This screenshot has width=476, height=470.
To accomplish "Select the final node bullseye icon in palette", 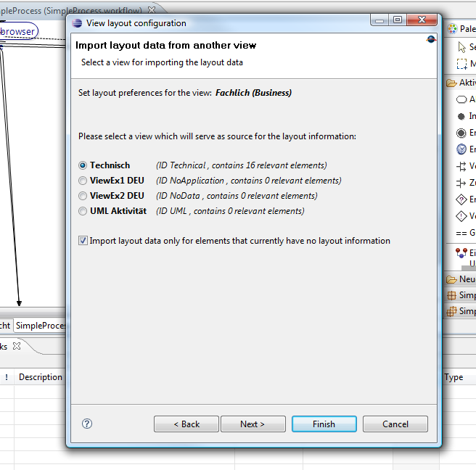I will [x=461, y=133].
